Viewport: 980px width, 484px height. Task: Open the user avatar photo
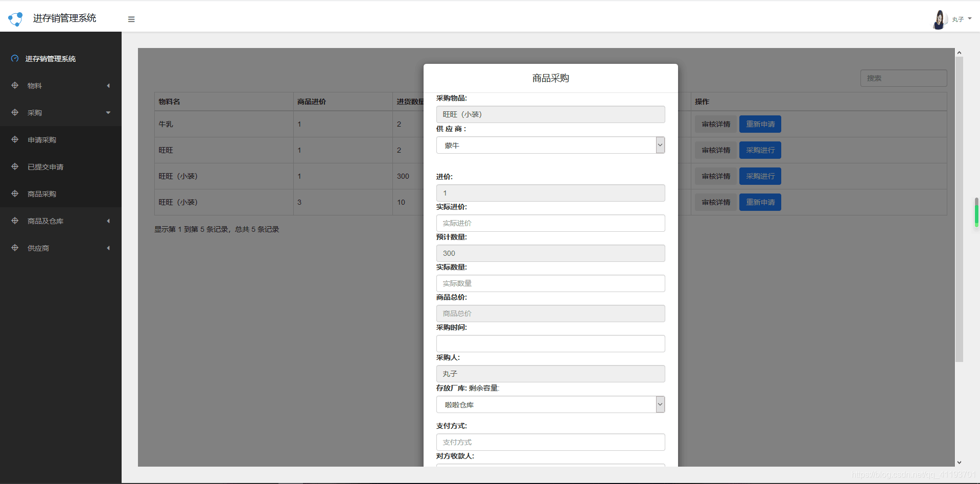point(939,19)
